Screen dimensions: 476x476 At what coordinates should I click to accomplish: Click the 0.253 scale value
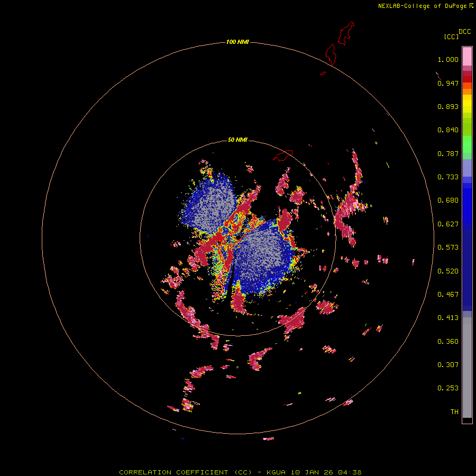448,388
